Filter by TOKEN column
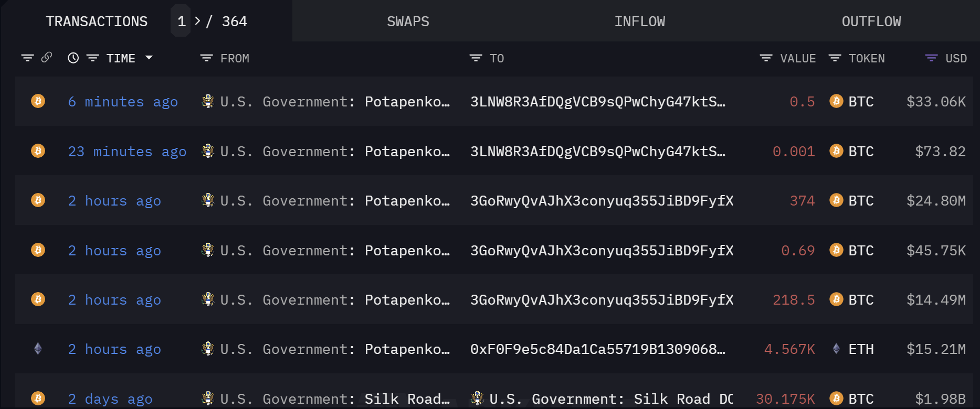 [x=835, y=58]
